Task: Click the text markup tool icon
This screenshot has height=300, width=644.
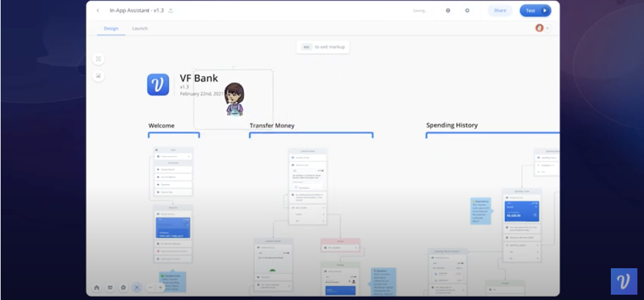Action: coord(98,59)
